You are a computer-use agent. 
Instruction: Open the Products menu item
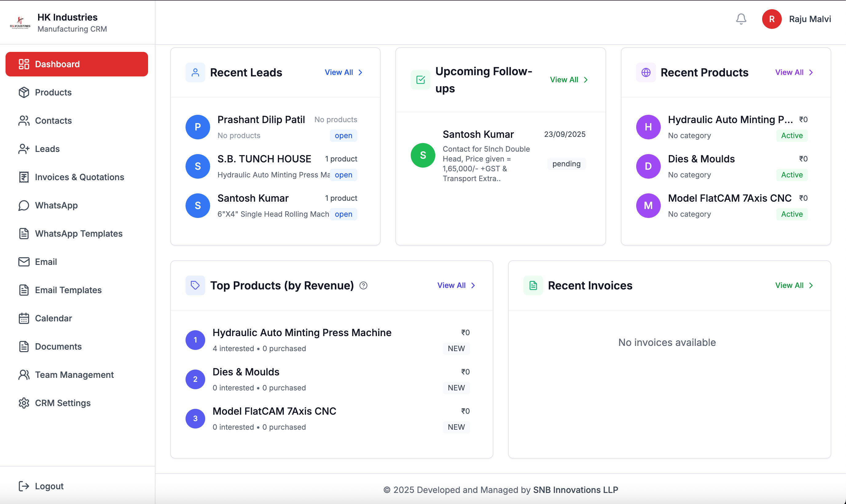tap(77, 92)
